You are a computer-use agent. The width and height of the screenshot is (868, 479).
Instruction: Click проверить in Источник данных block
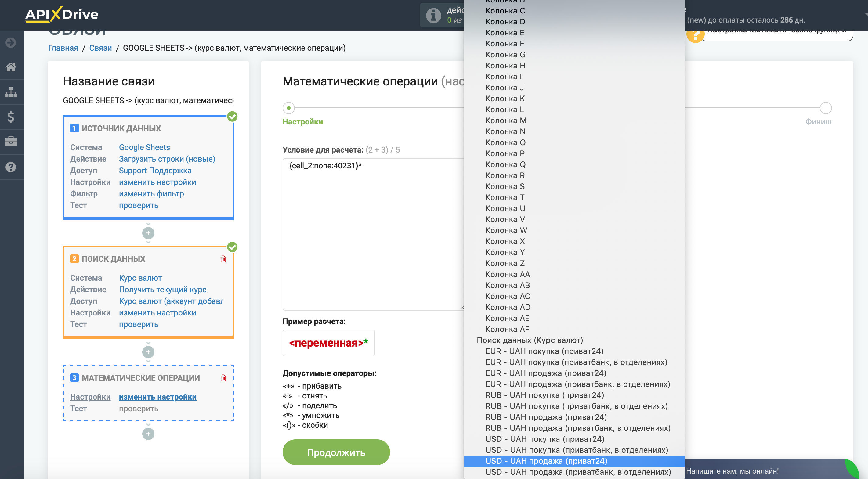[x=139, y=205]
